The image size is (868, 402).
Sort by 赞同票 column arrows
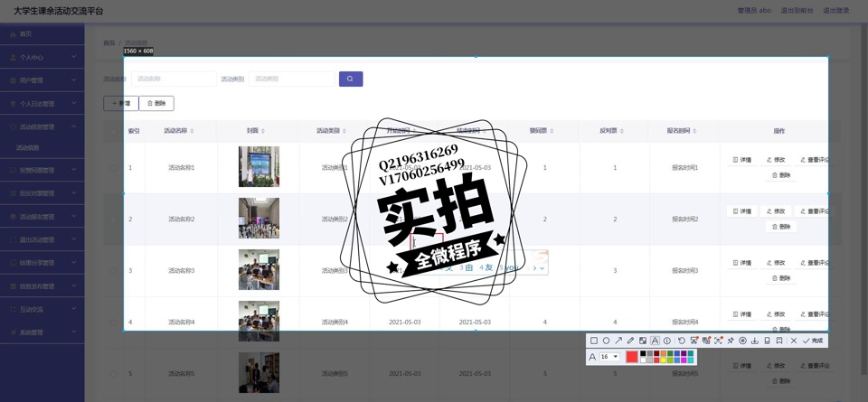point(552,131)
